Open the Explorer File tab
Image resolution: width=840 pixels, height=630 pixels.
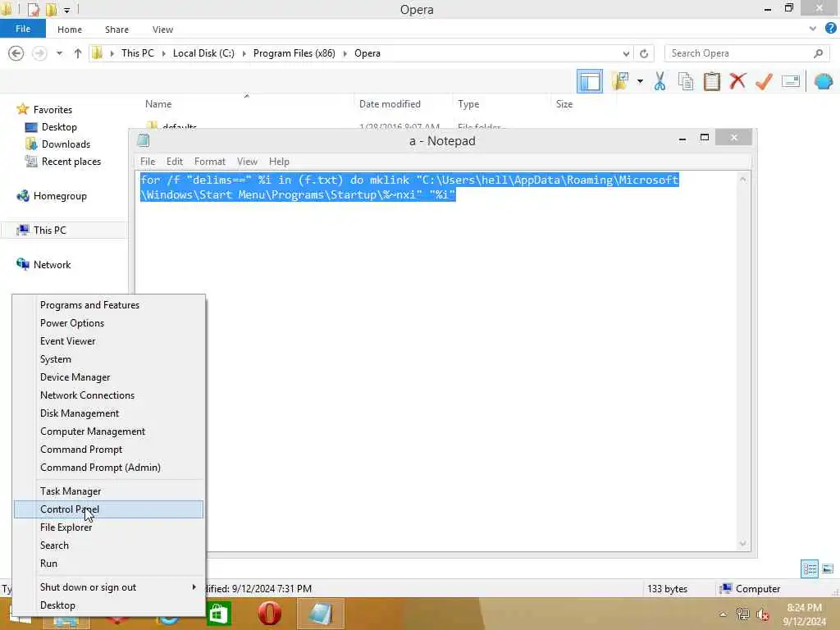tap(22, 29)
